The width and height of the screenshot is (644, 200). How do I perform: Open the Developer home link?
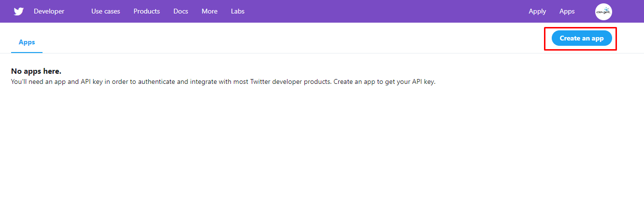click(49, 11)
